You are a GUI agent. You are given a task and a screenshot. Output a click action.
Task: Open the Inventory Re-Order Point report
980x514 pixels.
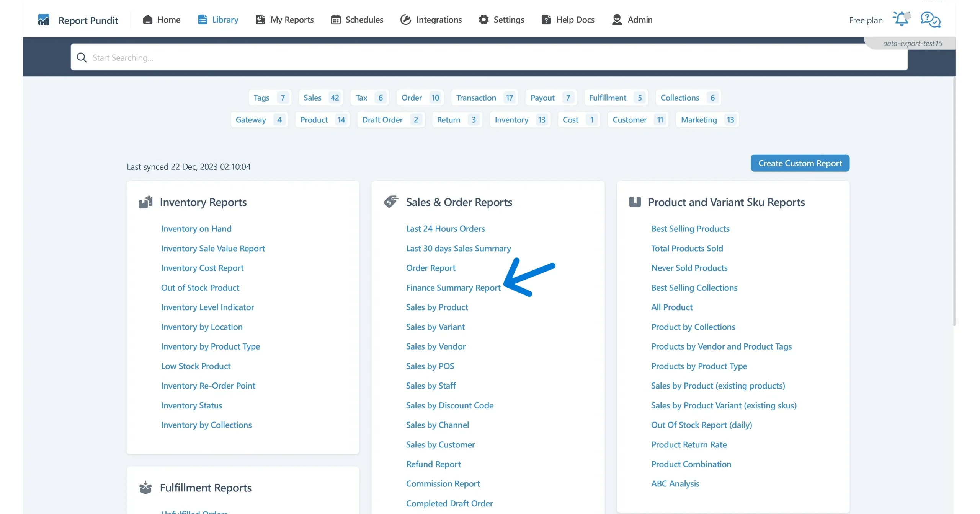(x=208, y=385)
